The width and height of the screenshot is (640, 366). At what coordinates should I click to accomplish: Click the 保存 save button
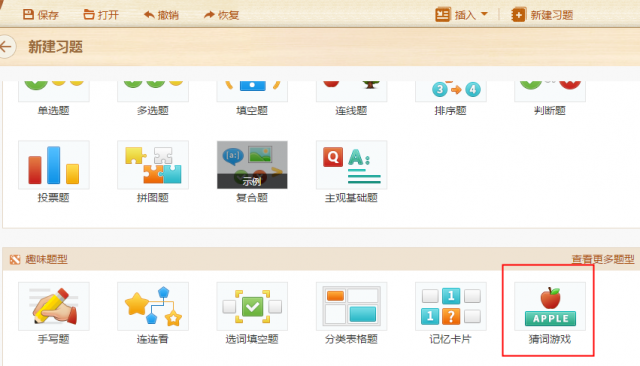(x=40, y=15)
